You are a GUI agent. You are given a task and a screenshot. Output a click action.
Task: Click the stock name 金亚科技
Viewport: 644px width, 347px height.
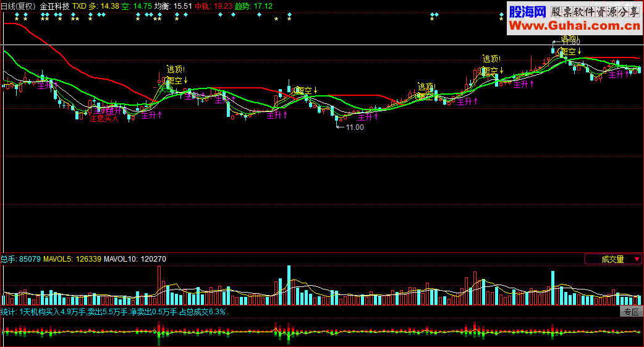[54, 6]
